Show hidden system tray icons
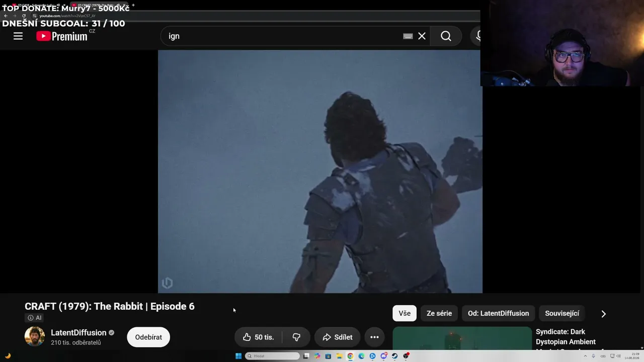This screenshot has height=362, width=644. 585,356
